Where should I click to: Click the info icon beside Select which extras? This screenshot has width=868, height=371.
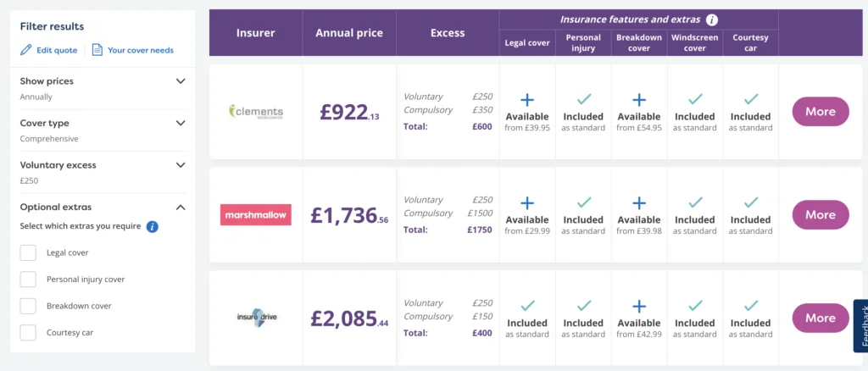pyautogui.click(x=153, y=226)
